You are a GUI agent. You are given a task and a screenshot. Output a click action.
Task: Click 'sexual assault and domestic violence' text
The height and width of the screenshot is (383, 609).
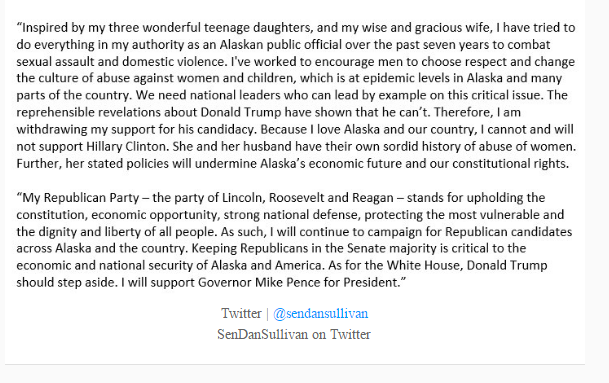121,62
